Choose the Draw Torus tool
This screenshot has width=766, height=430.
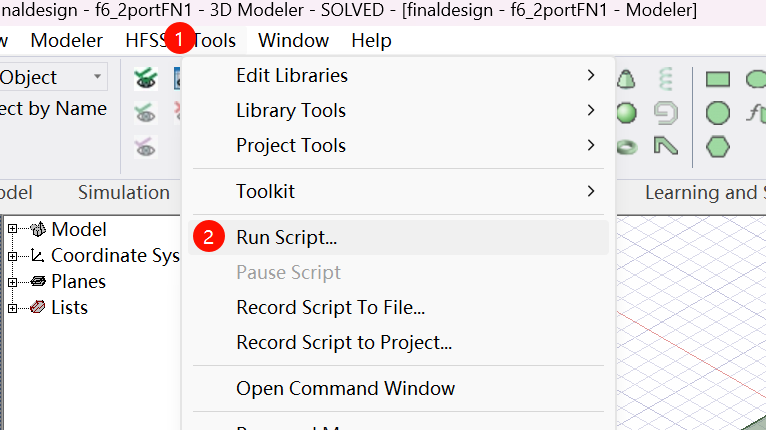tap(627, 146)
